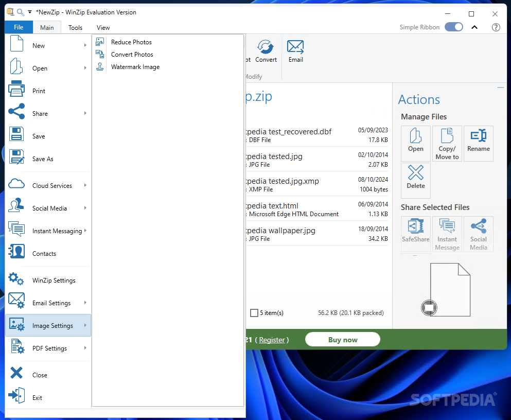511x420 pixels.
Task: Click Instant Message under Share Selected Files
Action: [x=447, y=234]
